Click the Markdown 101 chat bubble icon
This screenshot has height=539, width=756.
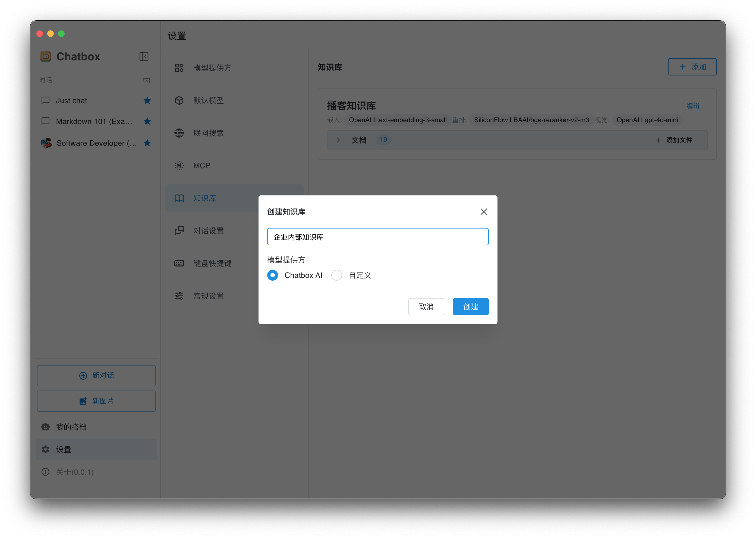(x=46, y=121)
